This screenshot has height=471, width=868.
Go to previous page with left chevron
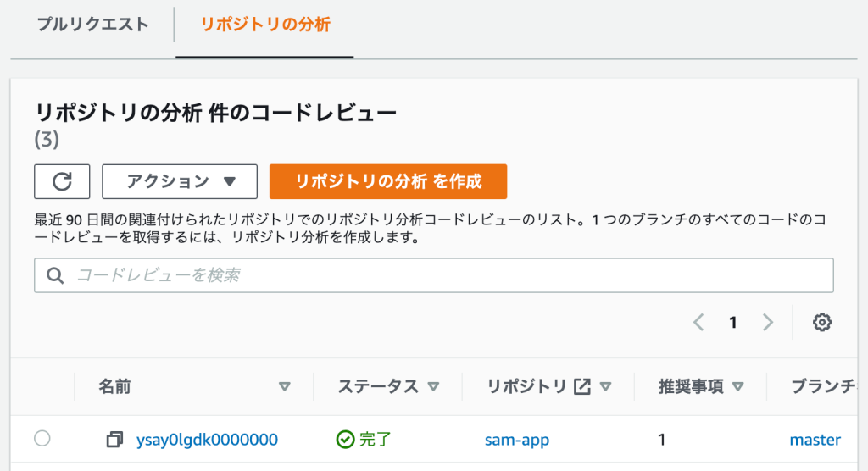(x=698, y=323)
